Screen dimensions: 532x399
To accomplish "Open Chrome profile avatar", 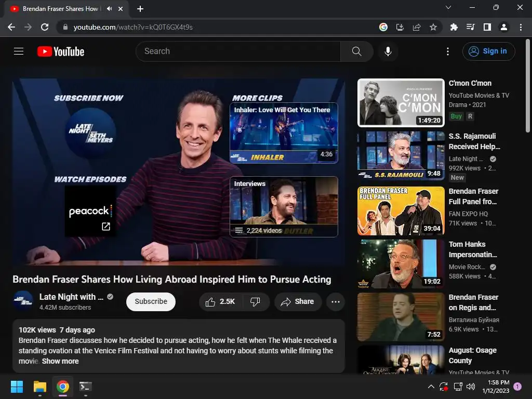I will 504,27.
